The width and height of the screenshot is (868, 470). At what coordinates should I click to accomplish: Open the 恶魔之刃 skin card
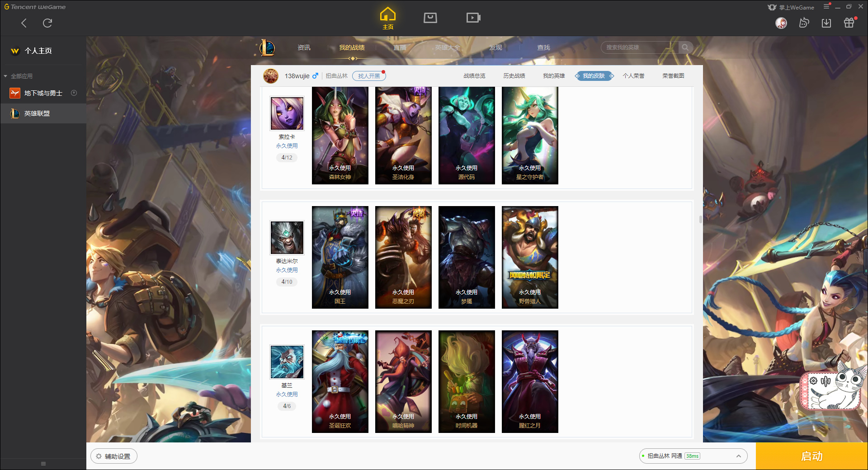coord(403,258)
